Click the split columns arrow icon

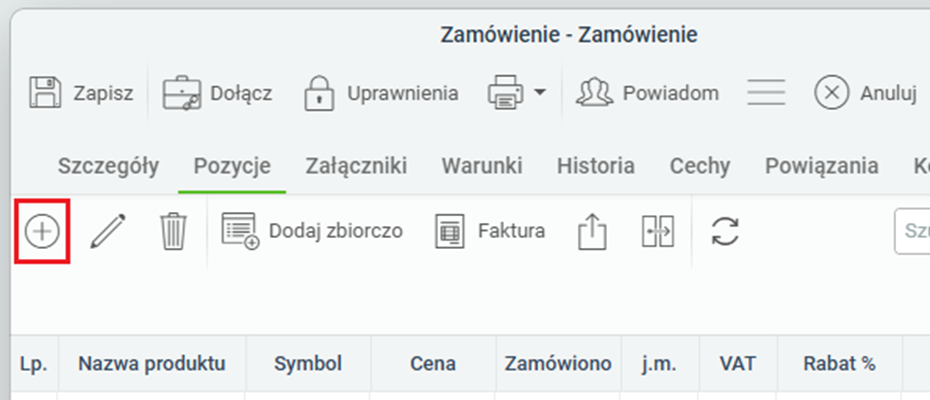pos(658,231)
